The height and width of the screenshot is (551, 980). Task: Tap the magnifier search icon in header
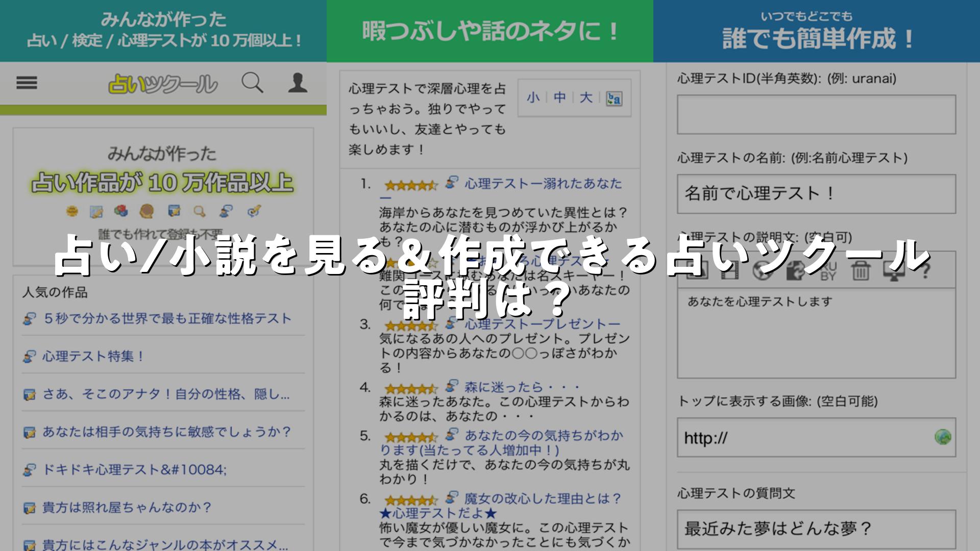click(252, 83)
